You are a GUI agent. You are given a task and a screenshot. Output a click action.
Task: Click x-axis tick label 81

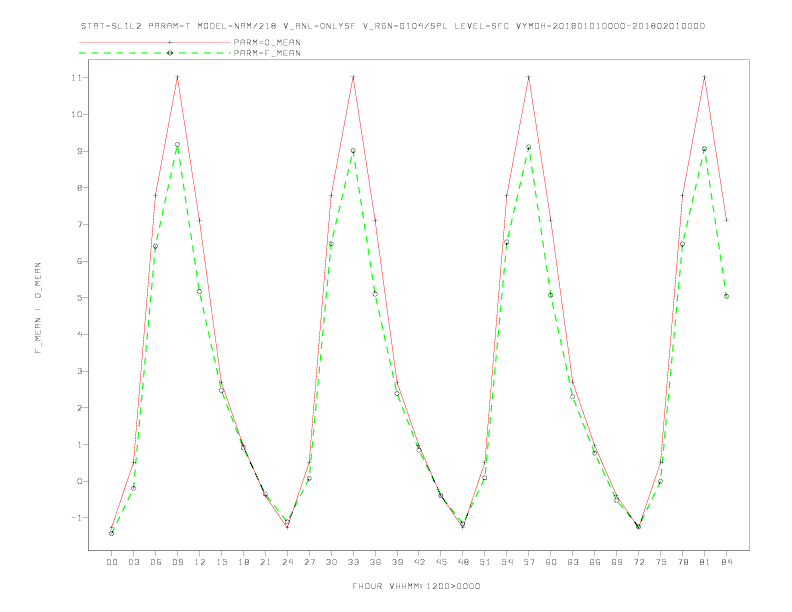click(x=705, y=562)
